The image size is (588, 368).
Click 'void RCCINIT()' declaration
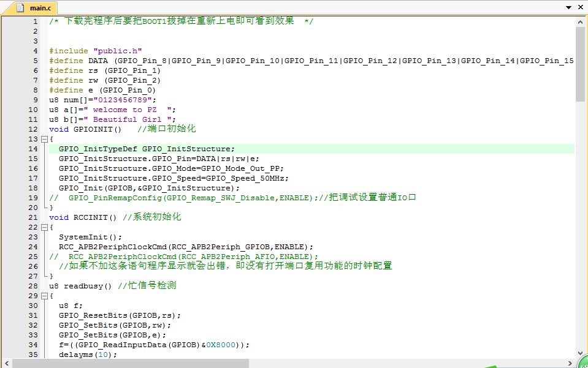[83, 217]
